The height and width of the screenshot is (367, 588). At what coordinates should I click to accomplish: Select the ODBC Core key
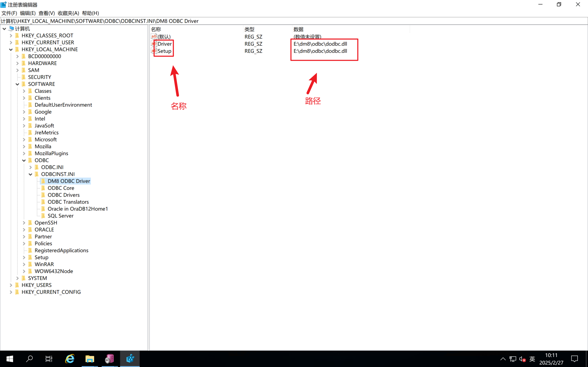[61, 188]
